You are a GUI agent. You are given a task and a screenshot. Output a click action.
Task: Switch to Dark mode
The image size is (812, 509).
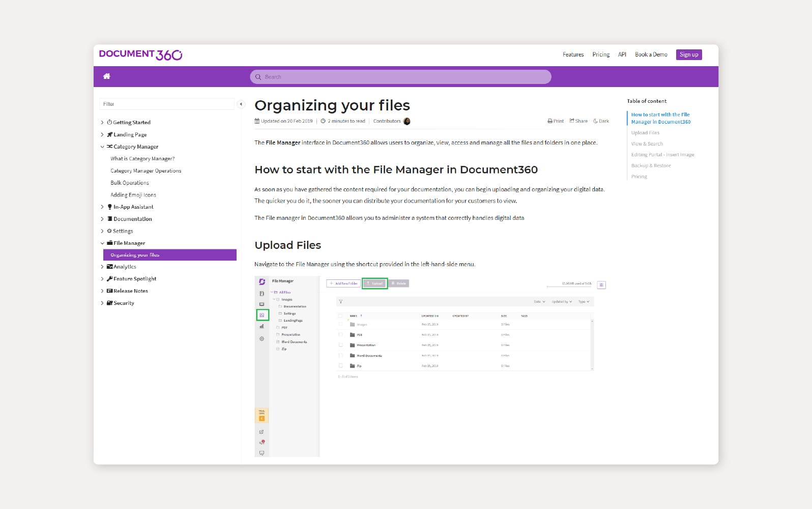click(x=601, y=121)
